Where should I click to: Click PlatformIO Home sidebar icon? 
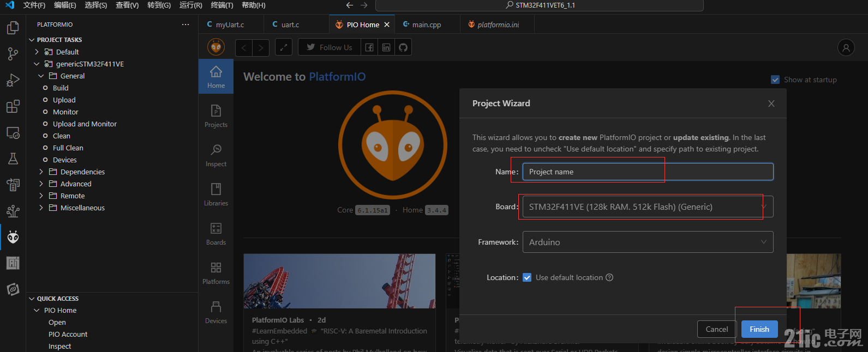216,76
